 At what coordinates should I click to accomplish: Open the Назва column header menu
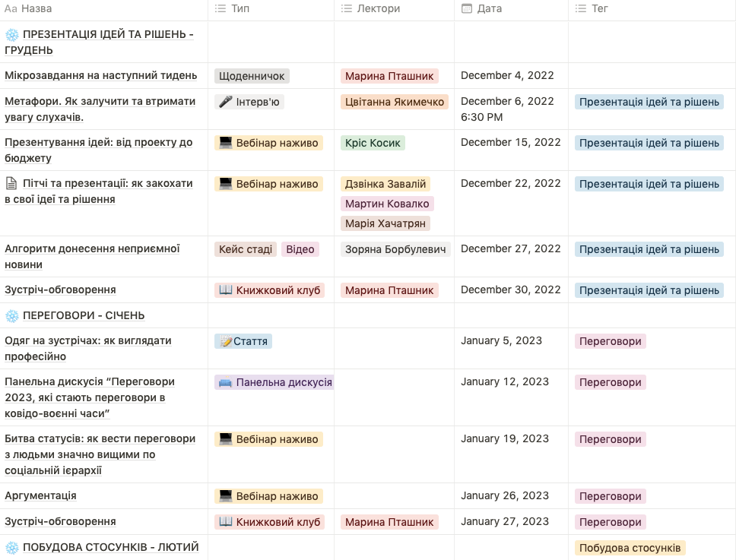click(x=36, y=8)
